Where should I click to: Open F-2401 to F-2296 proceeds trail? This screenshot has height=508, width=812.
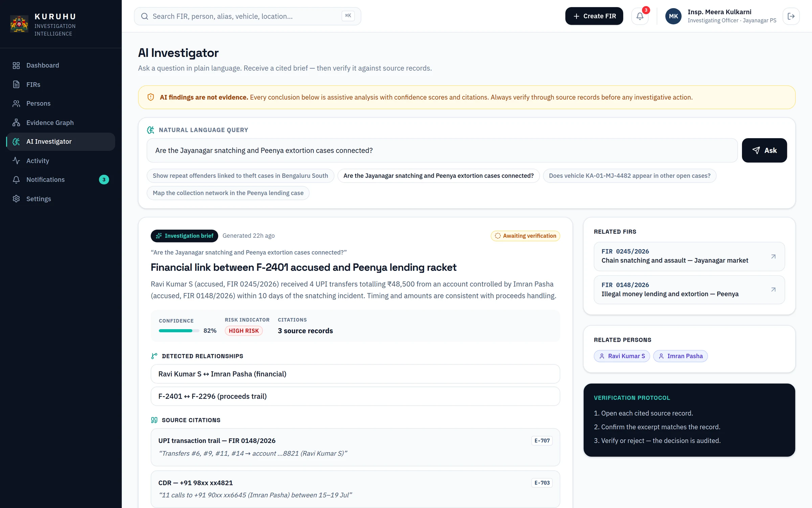355,396
